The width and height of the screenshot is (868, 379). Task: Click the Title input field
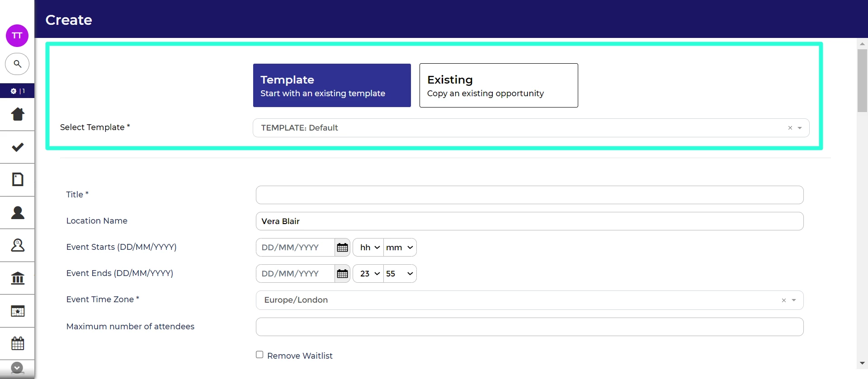(x=529, y=195)
